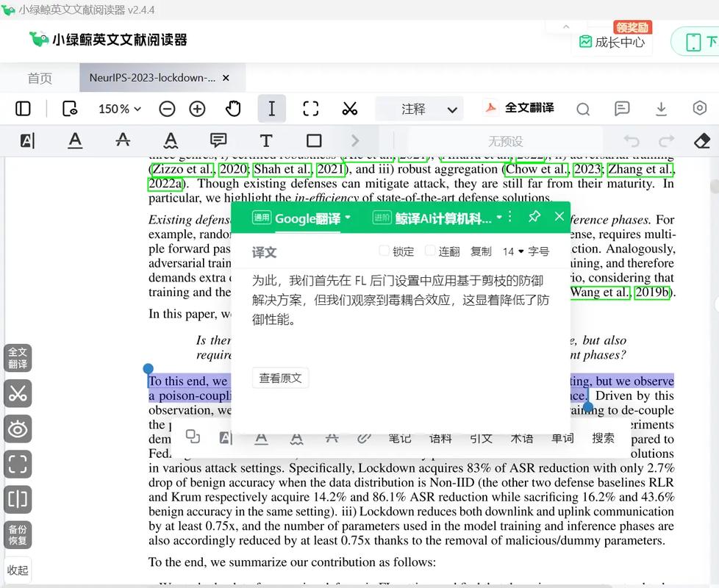
Task: Expand the arrow next to Google翻译
Action: [x=348, y=218]
